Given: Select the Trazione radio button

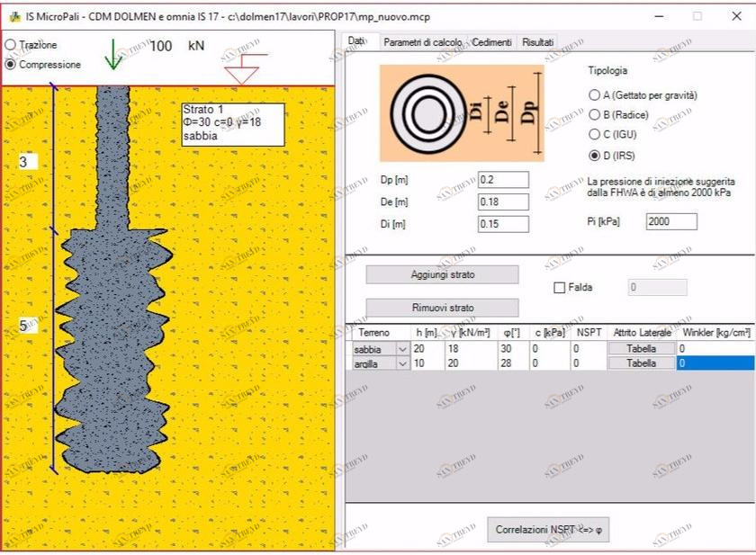Looking at the screenshot, I should 11,45.
